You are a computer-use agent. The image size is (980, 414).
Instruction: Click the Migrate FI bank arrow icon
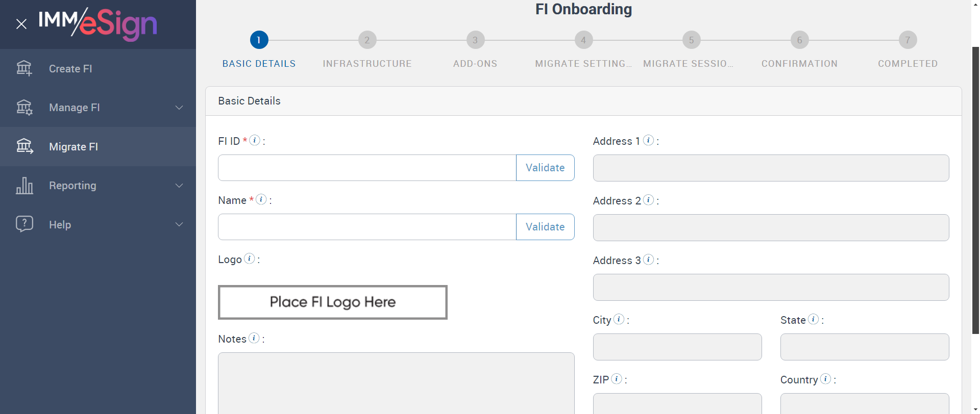coord(24,146)
